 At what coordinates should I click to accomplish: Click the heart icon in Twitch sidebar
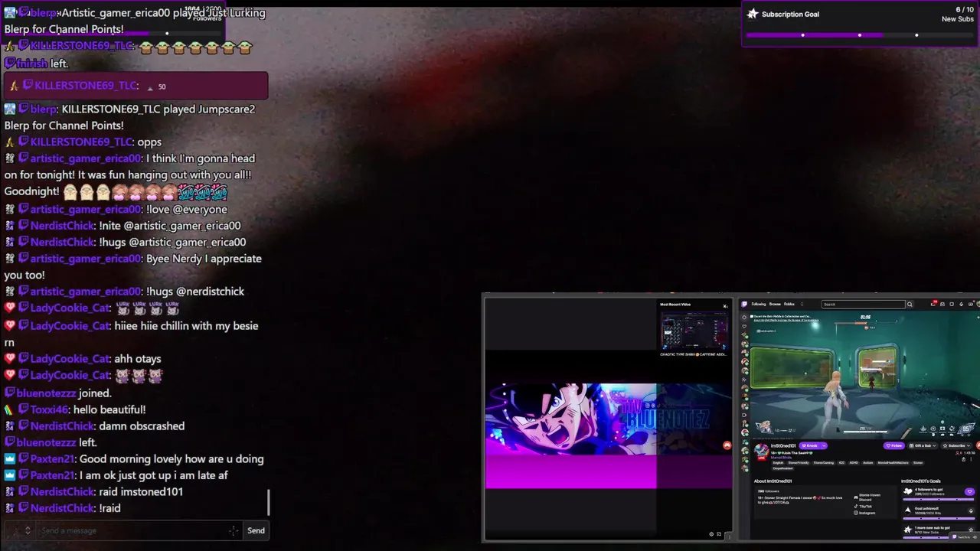pos(744,326)
